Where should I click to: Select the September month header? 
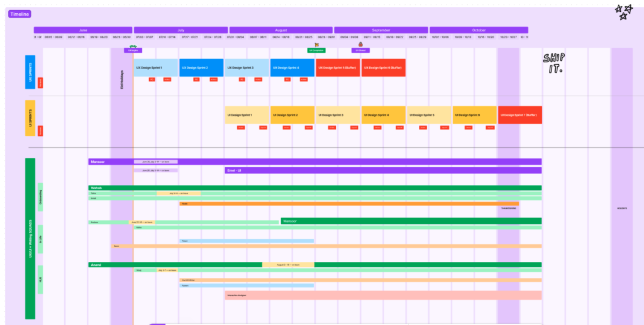380,30
